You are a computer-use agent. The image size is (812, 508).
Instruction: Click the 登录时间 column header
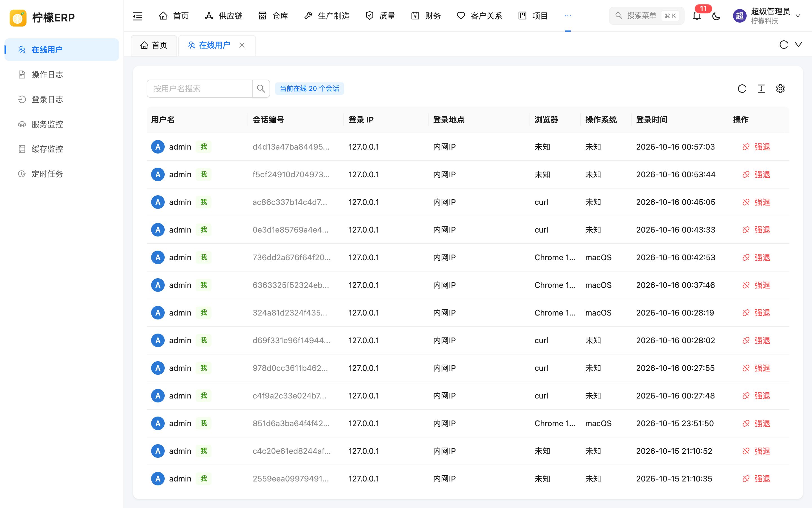(x=652, y=120)
